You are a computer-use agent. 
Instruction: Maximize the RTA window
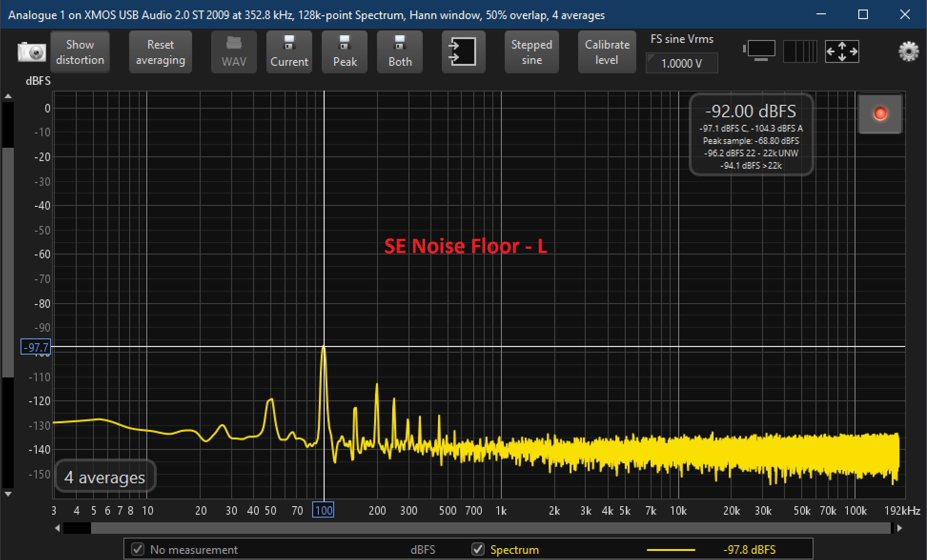[x=863, y=14]
